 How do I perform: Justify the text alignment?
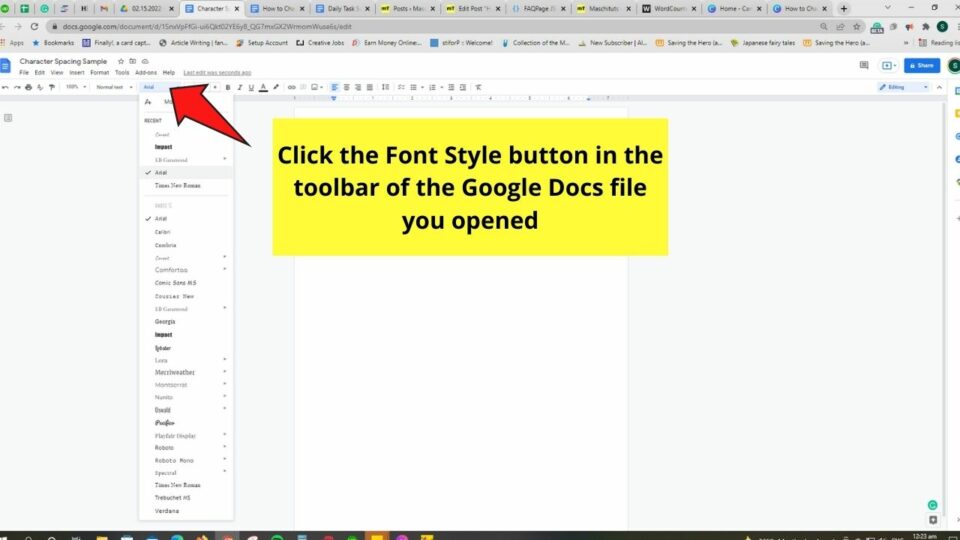coord(369,88)
